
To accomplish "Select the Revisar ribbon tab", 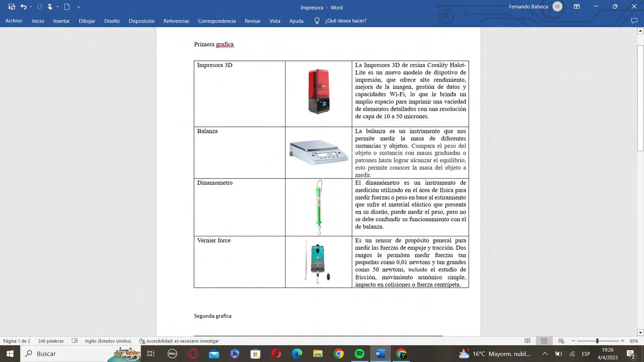I will tap(252, 21).
